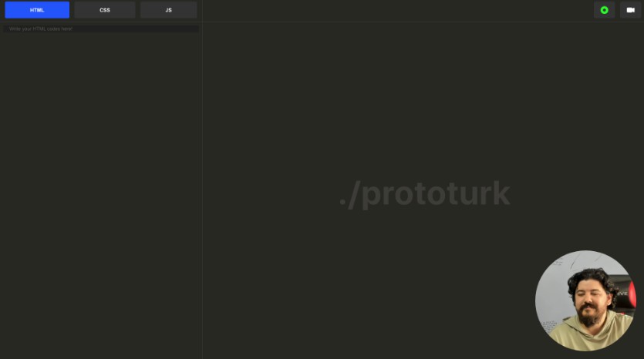Viewport: 644px width, 359px height.
Task: Click the circular webcam overlay
Action: click(585, 300)
